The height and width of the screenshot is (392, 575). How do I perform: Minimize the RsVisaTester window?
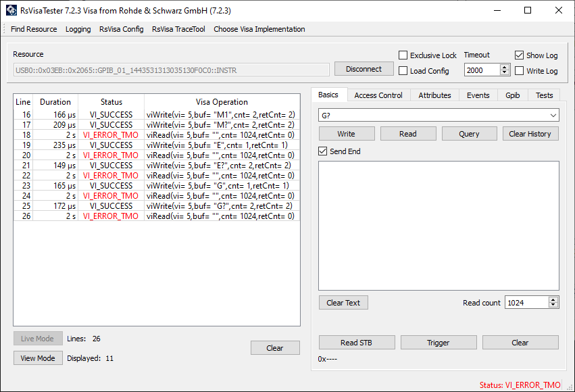[497, 10]
